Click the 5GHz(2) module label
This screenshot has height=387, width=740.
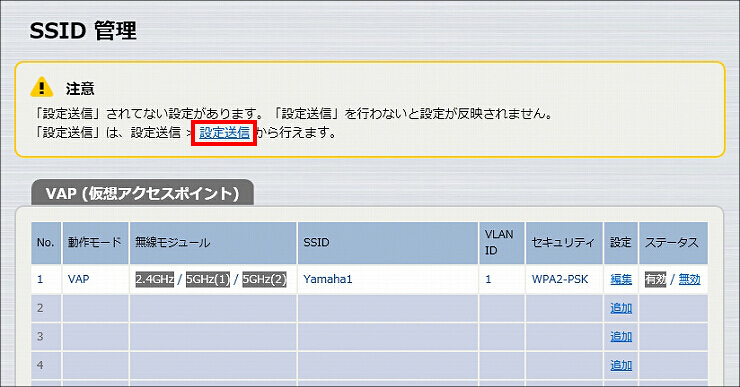[x=264, y=279]
